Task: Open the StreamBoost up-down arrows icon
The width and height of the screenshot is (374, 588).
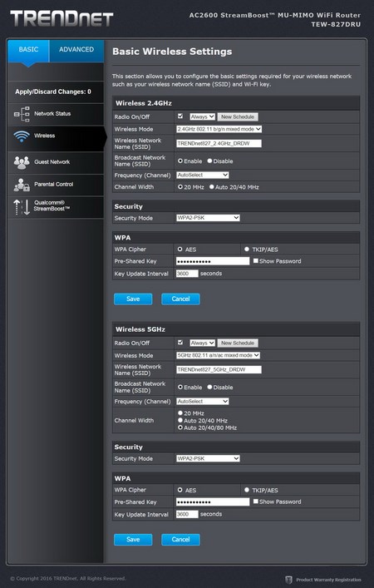Action: 22,207
